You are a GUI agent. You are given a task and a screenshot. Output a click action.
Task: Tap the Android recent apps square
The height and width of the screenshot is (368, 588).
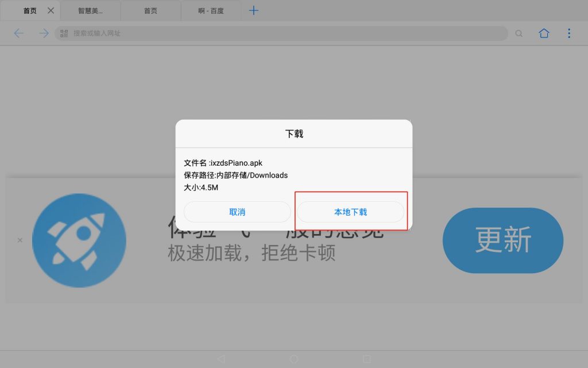coord(367,359)
